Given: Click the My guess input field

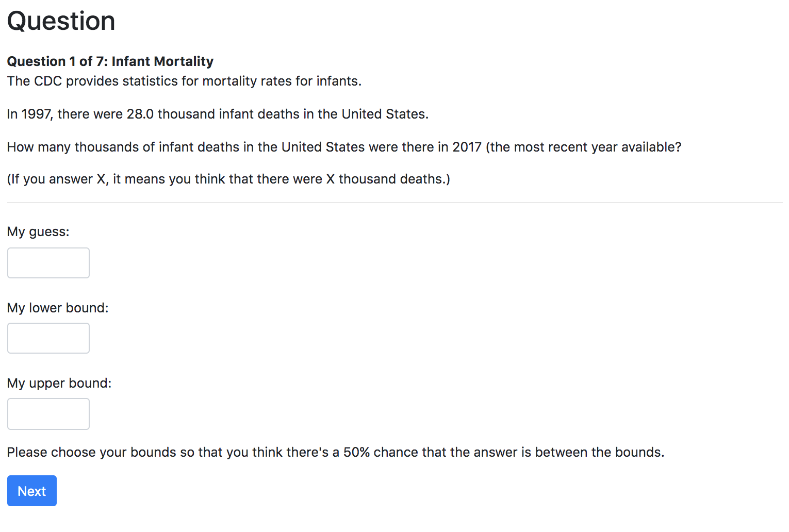Looking at the screenshot, I should [48, 263].
